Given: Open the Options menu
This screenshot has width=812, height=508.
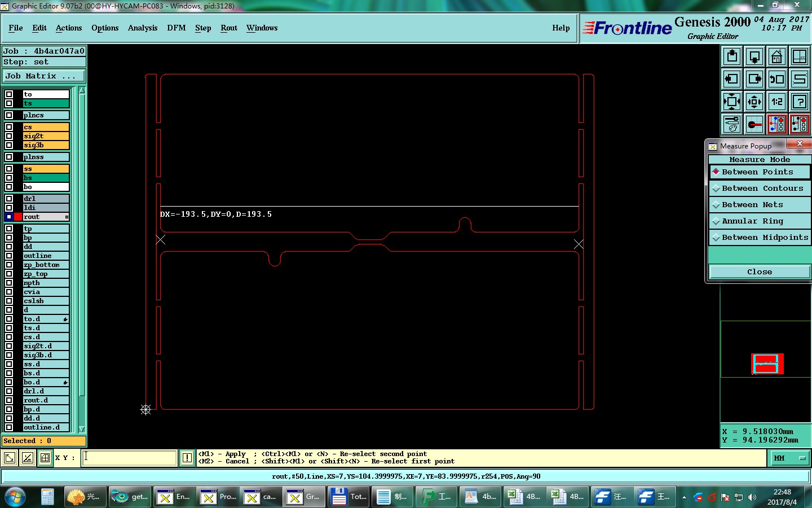Looking at the screenshot, I should coord(105,28).
